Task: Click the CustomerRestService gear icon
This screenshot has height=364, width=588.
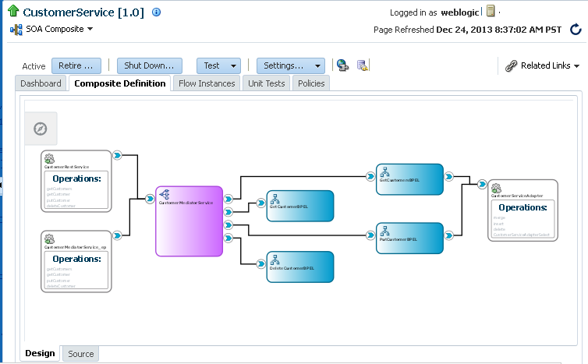Action: (49, 159)
